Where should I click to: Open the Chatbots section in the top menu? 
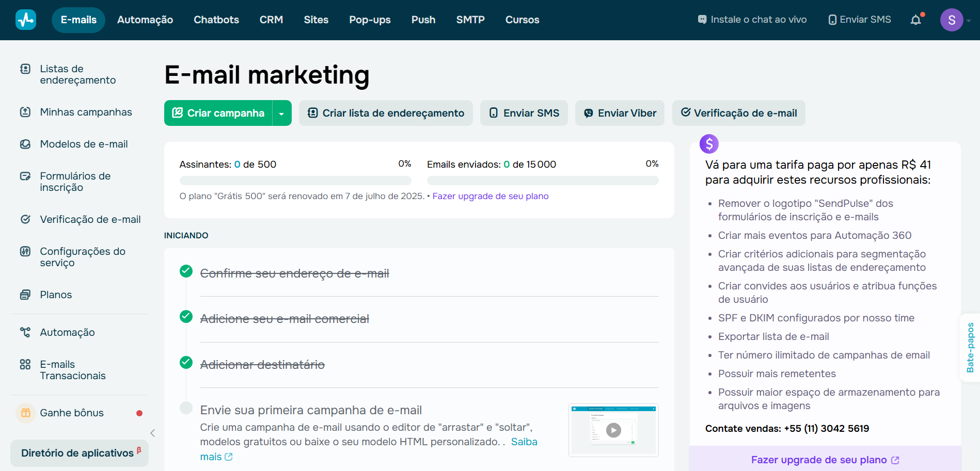pyautogui.click(x=216, y=20)
